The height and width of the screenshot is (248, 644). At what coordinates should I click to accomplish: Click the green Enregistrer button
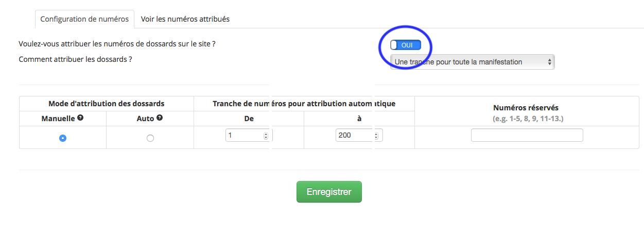pos(329,192)
